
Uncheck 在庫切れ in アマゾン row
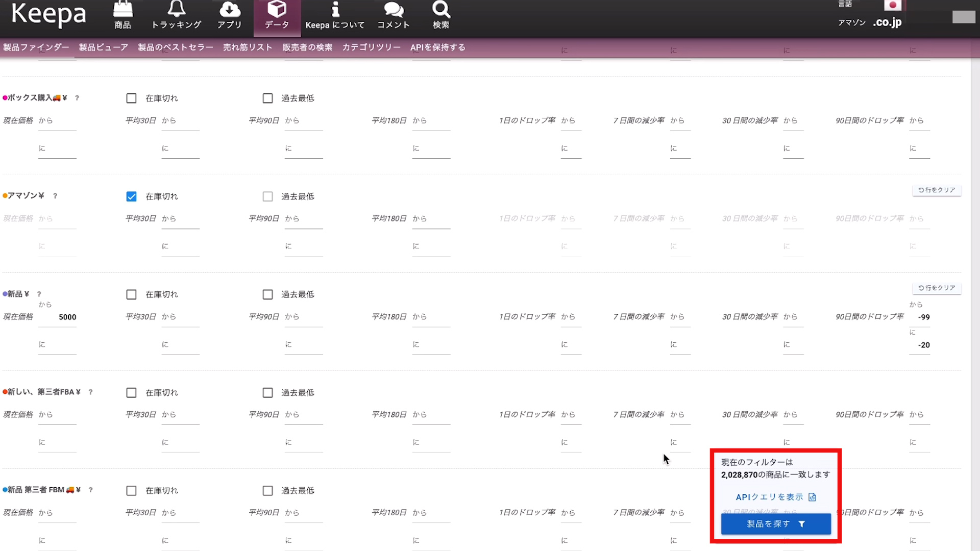click(x=131, y=196)
